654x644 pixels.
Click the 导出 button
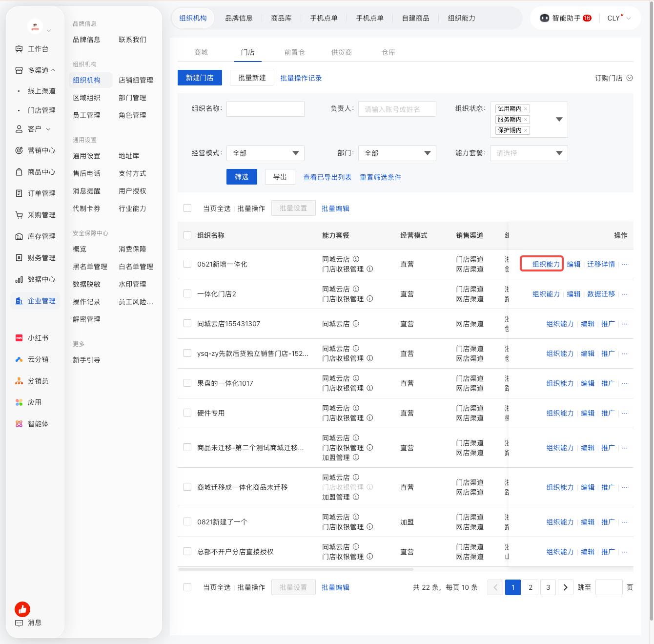(280, 177)
